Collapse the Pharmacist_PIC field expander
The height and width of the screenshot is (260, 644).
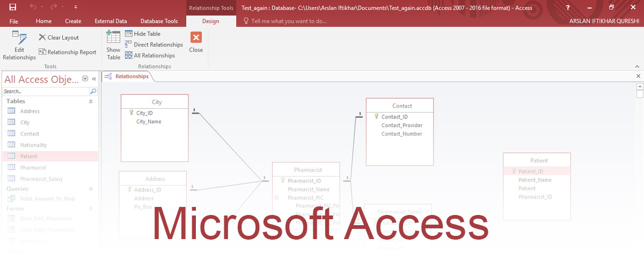pos(276,198)
